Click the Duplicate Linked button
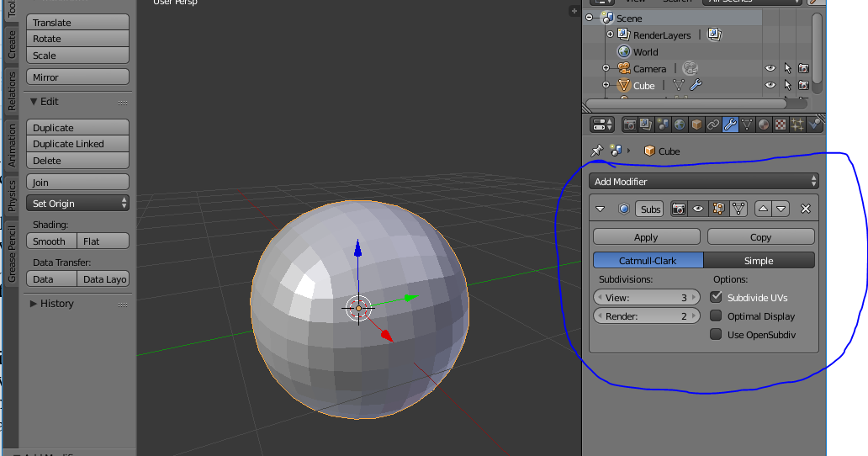The width and height of the screenshot is (868, 456). point(77,144)
